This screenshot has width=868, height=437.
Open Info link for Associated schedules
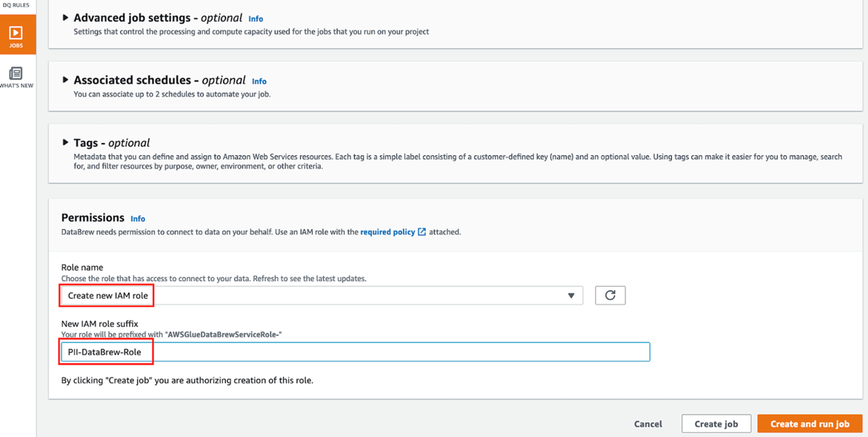(259, 81)
